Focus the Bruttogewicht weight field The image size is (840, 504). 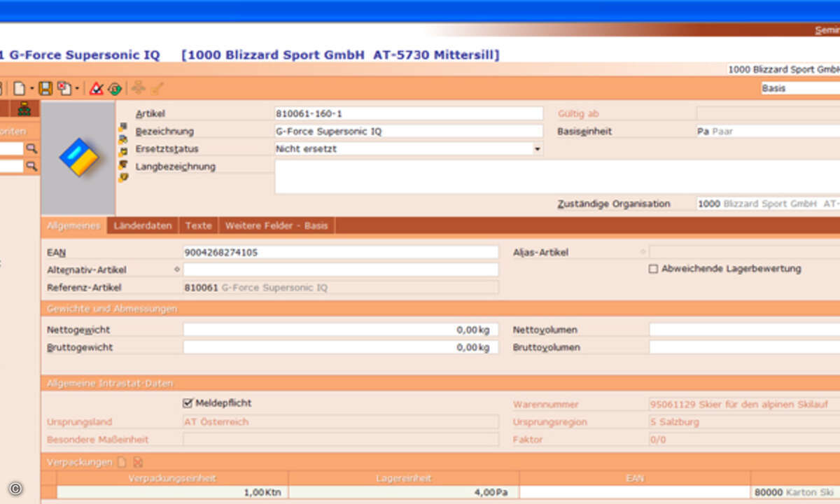[341, 347]
